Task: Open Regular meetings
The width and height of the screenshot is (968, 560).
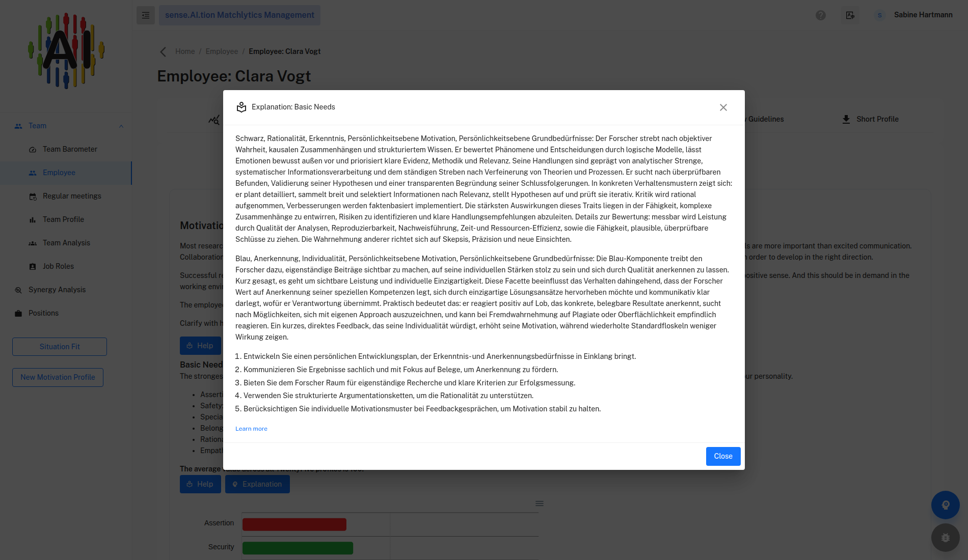Action: [72, 196]
